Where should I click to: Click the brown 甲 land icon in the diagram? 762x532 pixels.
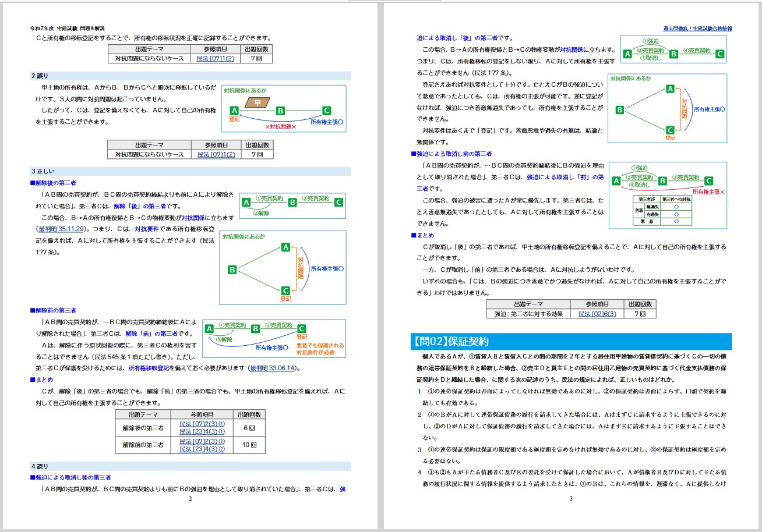[x=255, y=103]
